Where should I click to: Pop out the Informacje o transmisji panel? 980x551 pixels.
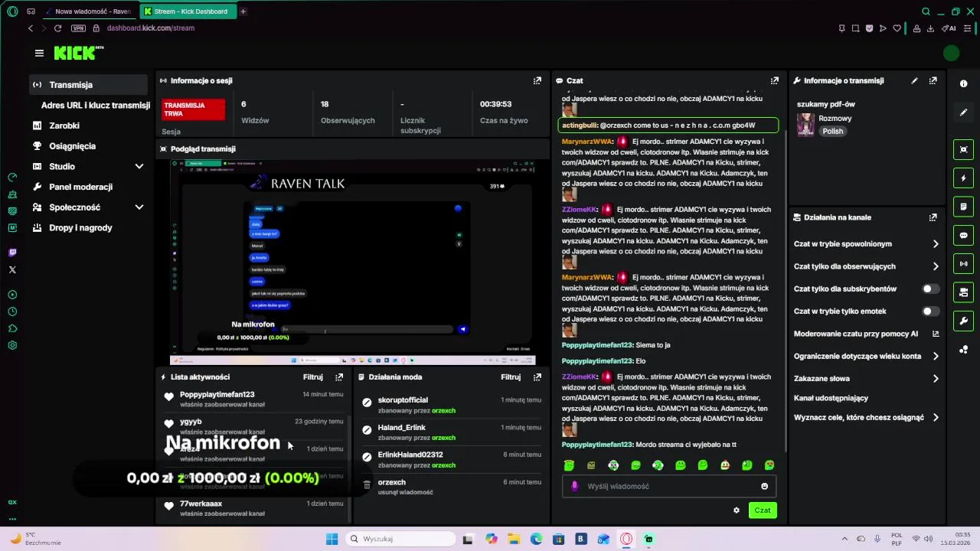pyautogui.click(x=933, y=80)
